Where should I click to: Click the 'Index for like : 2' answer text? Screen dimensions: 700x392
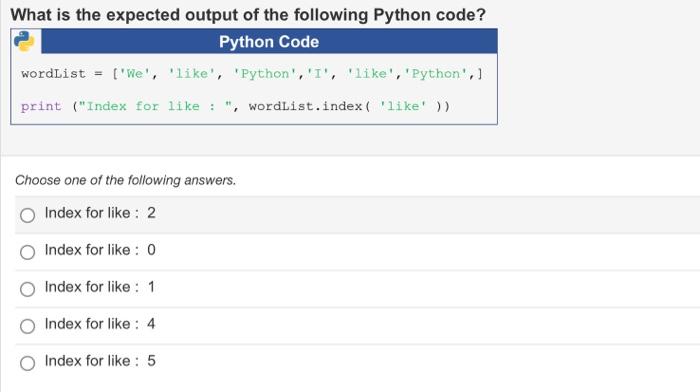click(x=100, y=213)
